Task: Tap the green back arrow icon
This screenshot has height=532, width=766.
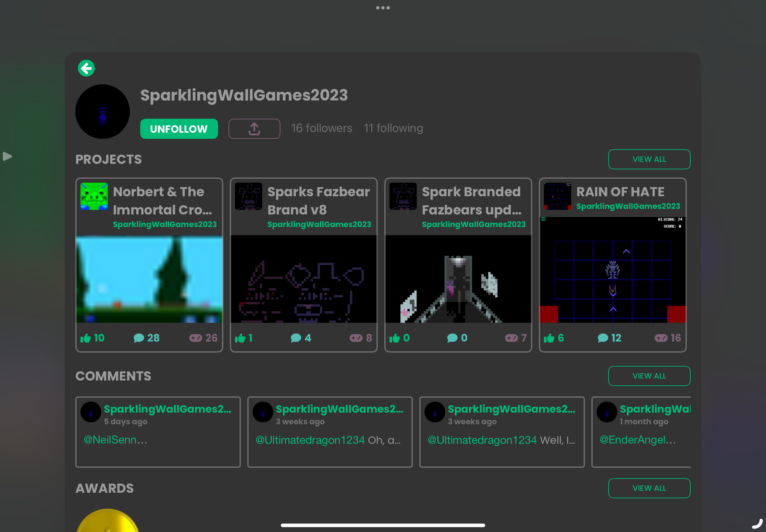Action: click(x=86, y=68)
